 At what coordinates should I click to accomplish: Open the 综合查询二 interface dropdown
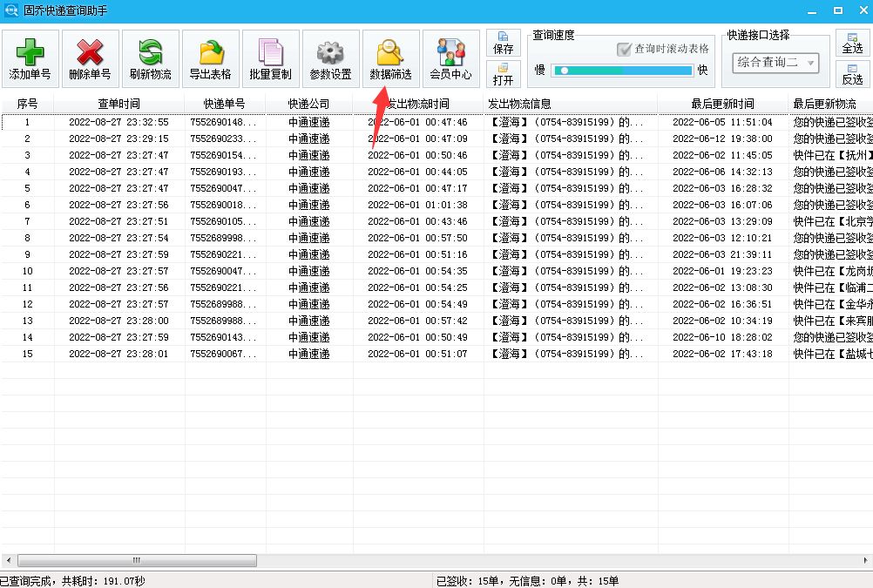tap(775, 63)
